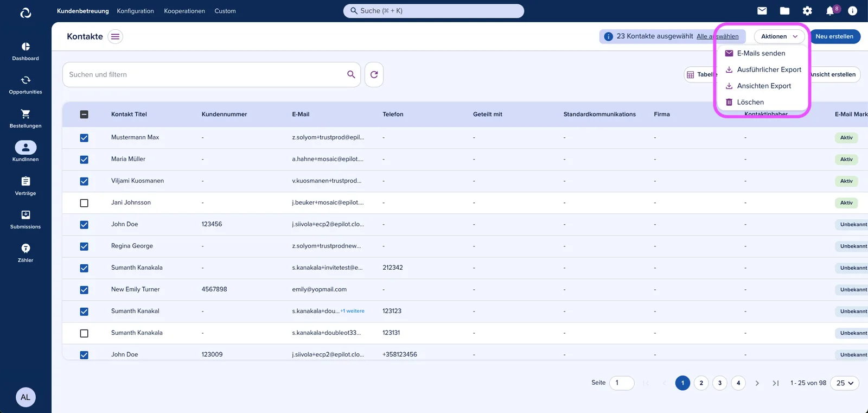Open the Kontakte list menu button
868x413 pixels.
pos(115,36)
